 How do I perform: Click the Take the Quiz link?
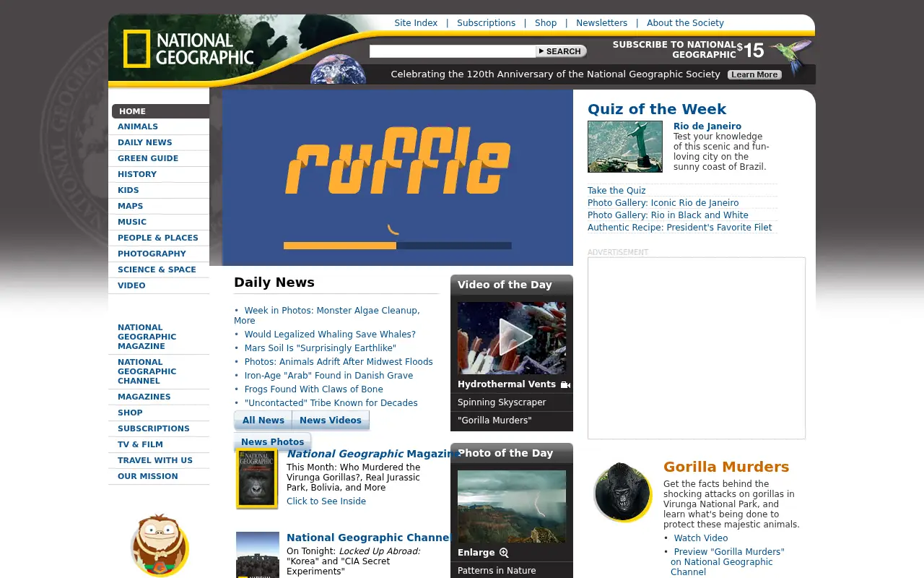coord(616,191)
